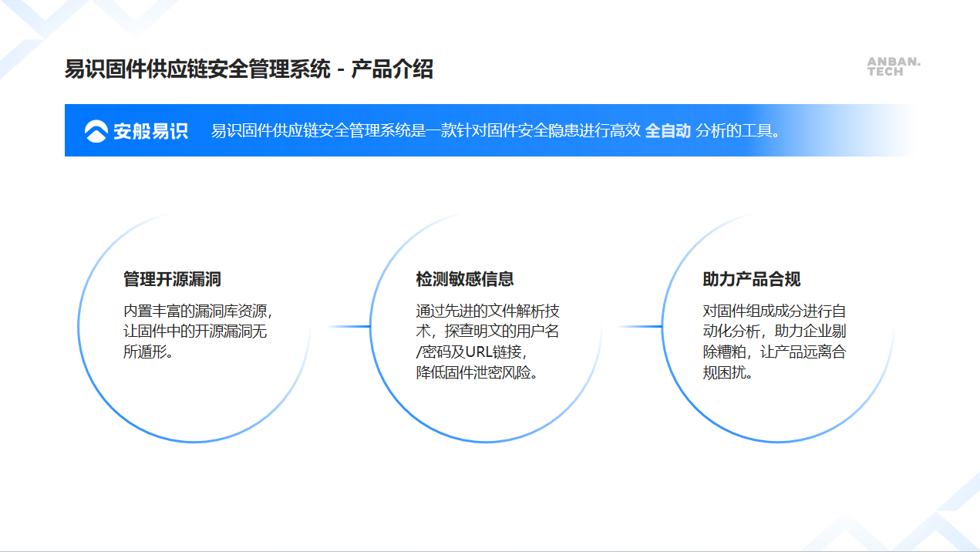Viewport: 980px width, 552px height.
Task: Click the 降低固件泄密风险 line in the middle circle
Action: [x=477, y=373]
